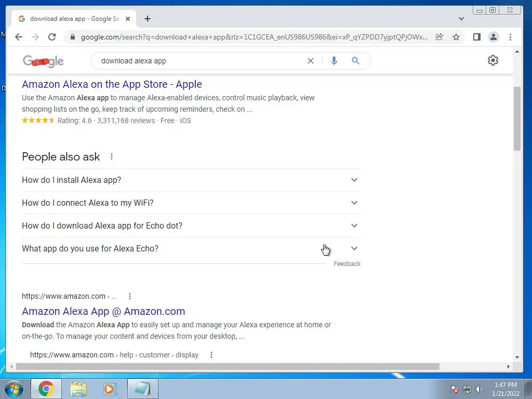Expand 'How do I install Alexa app?'
Viewport: 532px width, 399px height.
point(191,180)
